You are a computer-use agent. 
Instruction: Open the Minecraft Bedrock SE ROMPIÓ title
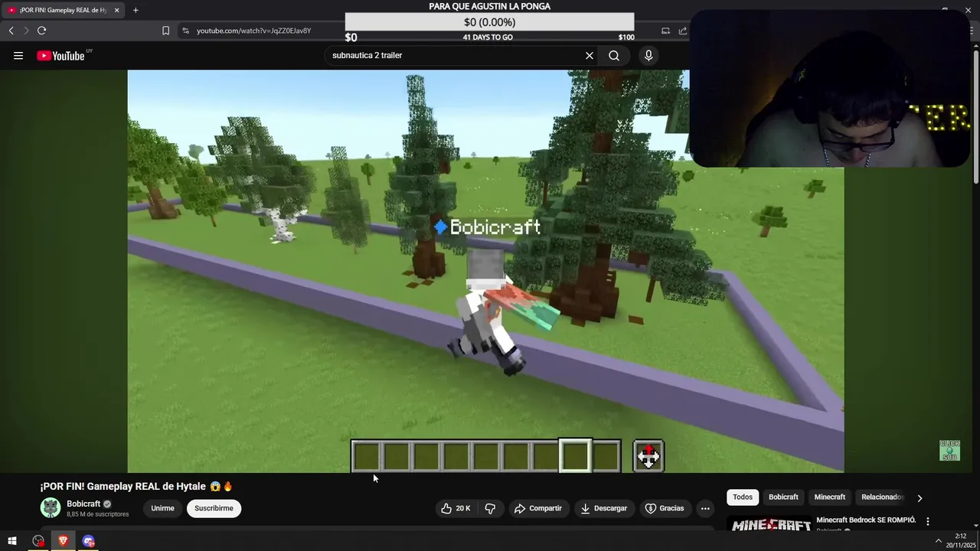[x=866, y=520]
